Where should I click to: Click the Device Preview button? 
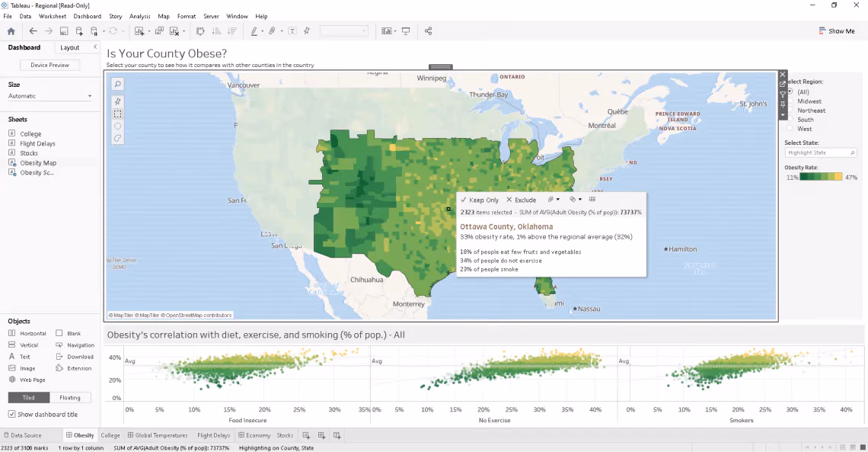49,65
